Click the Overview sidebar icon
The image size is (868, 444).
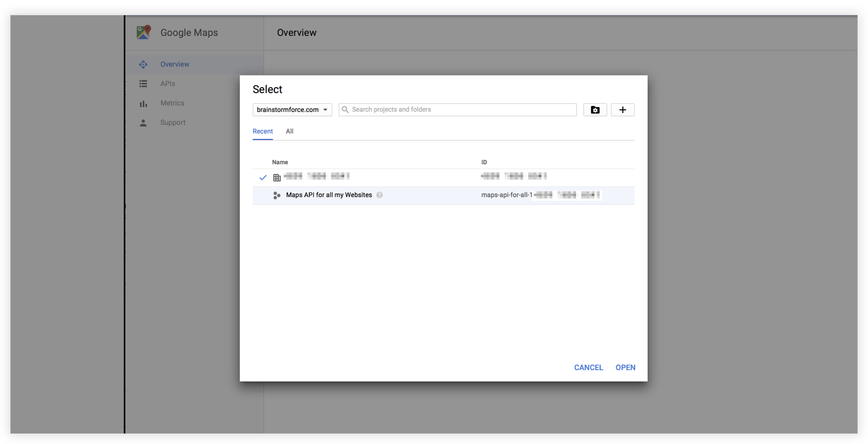pyautogui.click(x=143, y=64)
